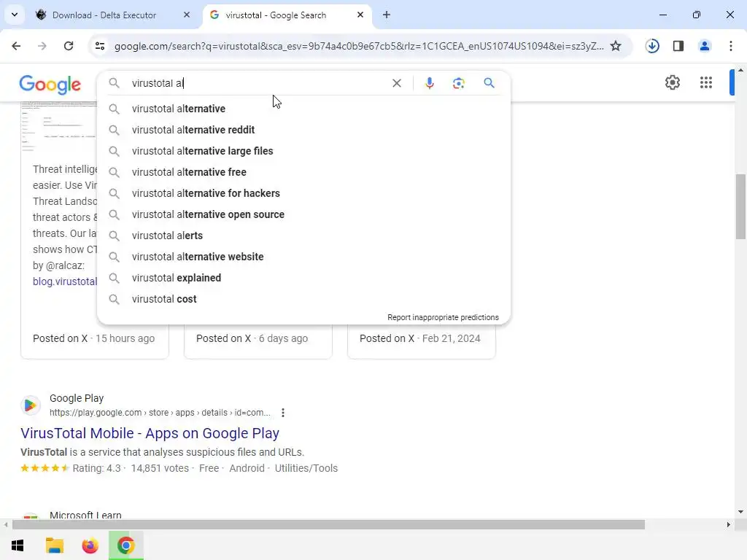The width and height of the screenshot is (747, 560).
Task: Select the virustotal - Google Search tab
Action: coord(276,15)
